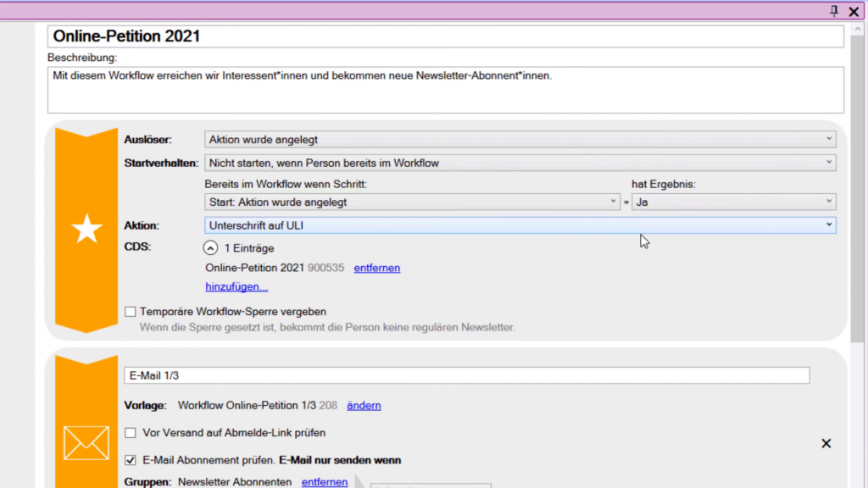Collapse the CDS entries list
This screenshot has width=868, height=488.
(210, 248)
